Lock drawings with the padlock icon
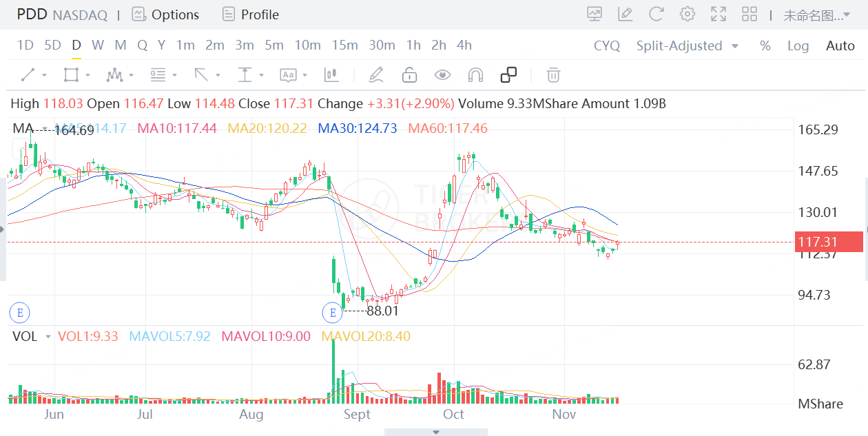The image size is (868, 436). click(x=409, y=75)
